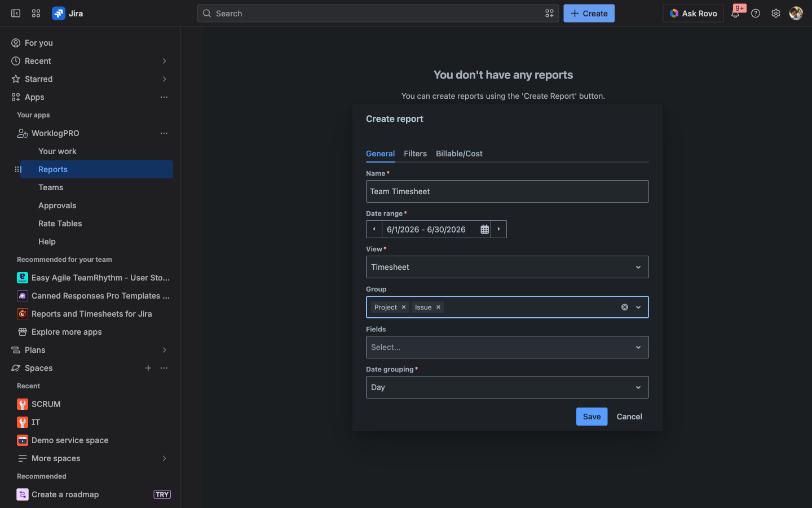Select Reports in the sidebar
The image size is (812, 508).
tap(96, 169)
